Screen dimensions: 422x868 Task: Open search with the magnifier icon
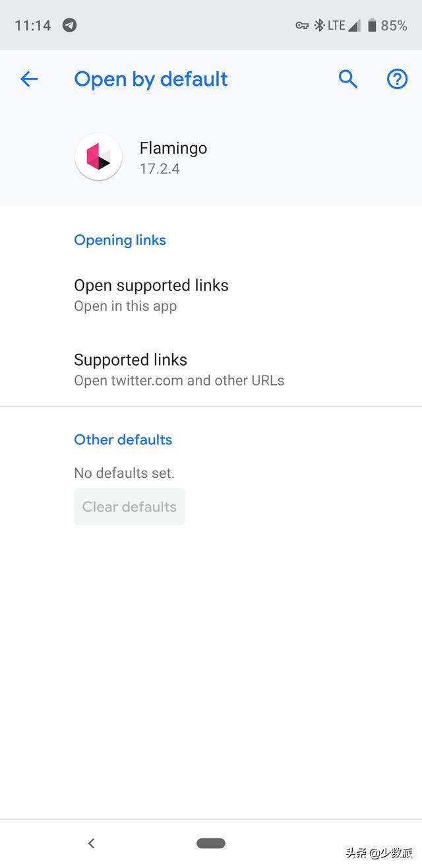pos(348,79)
